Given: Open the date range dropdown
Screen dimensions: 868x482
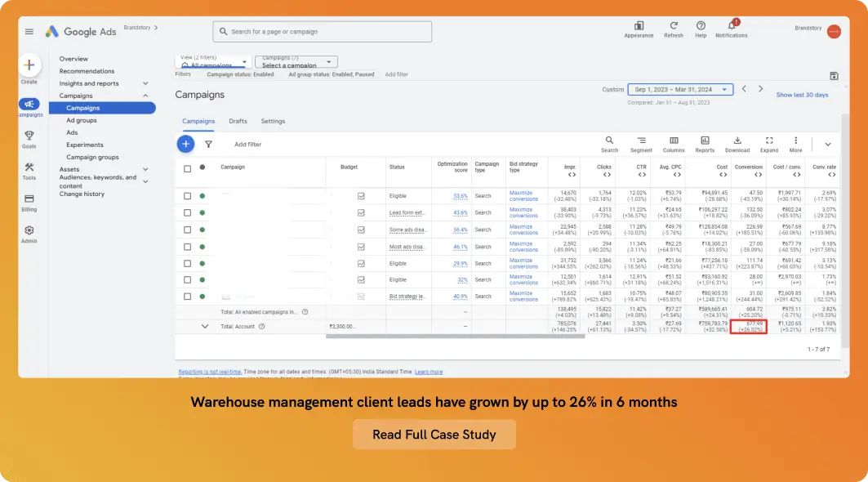Looking at the screenshot, I should (680, 89).
